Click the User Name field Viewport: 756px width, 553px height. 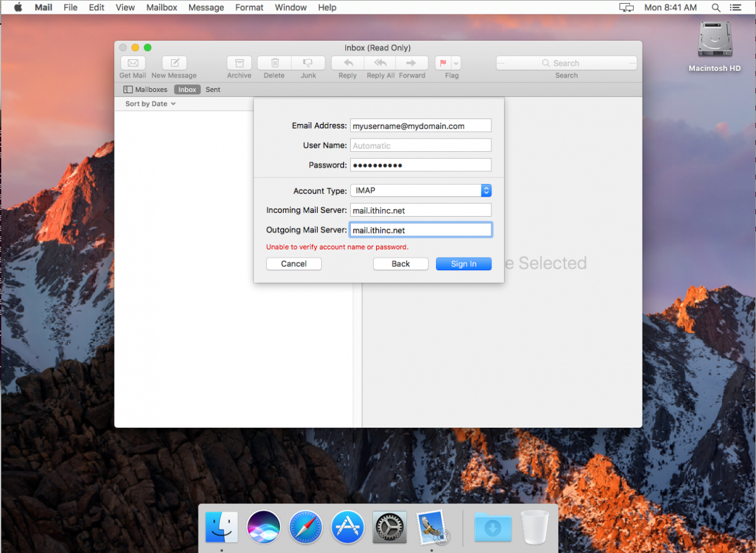[421, 145]
